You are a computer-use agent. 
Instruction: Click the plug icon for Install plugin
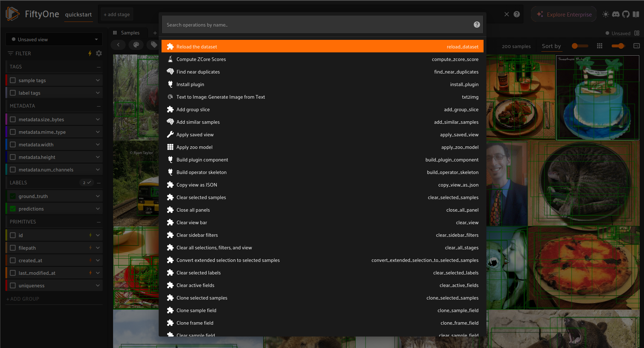pos(170,84)
